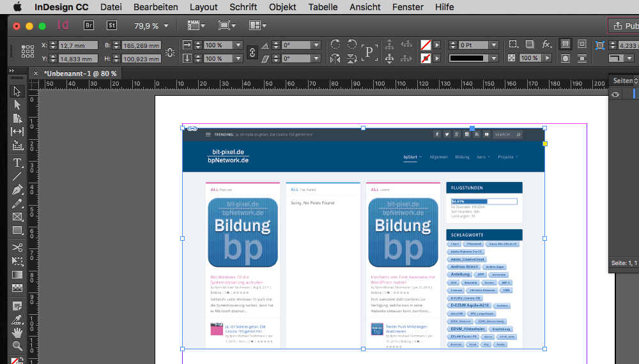Open Adobe Bridge via Br icon
This screenshot has width=639, height=364.
(x=89, y=26)
